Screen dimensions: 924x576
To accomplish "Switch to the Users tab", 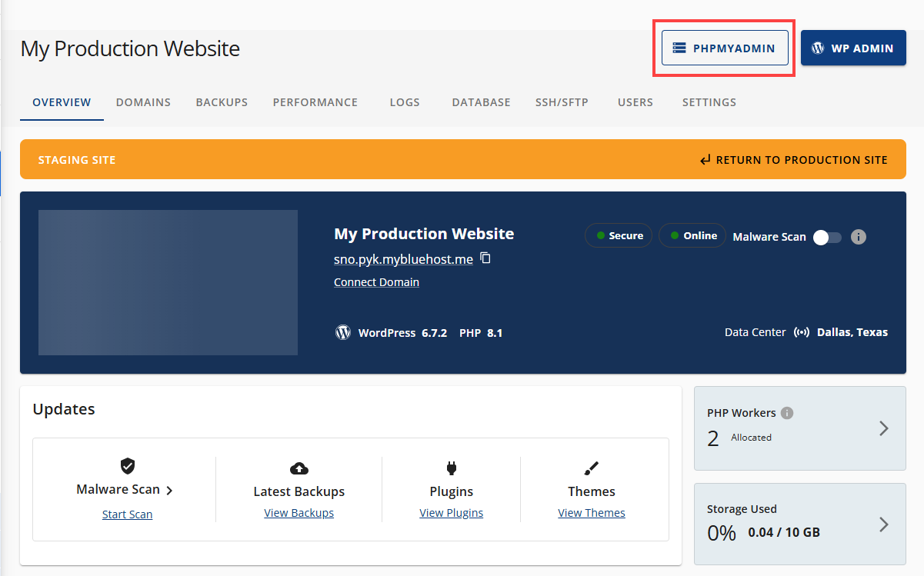I will point(635,102).
